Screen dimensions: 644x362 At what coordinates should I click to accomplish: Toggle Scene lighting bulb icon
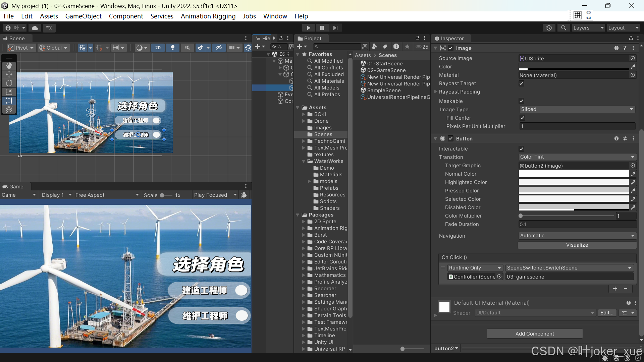pos(173,48)
